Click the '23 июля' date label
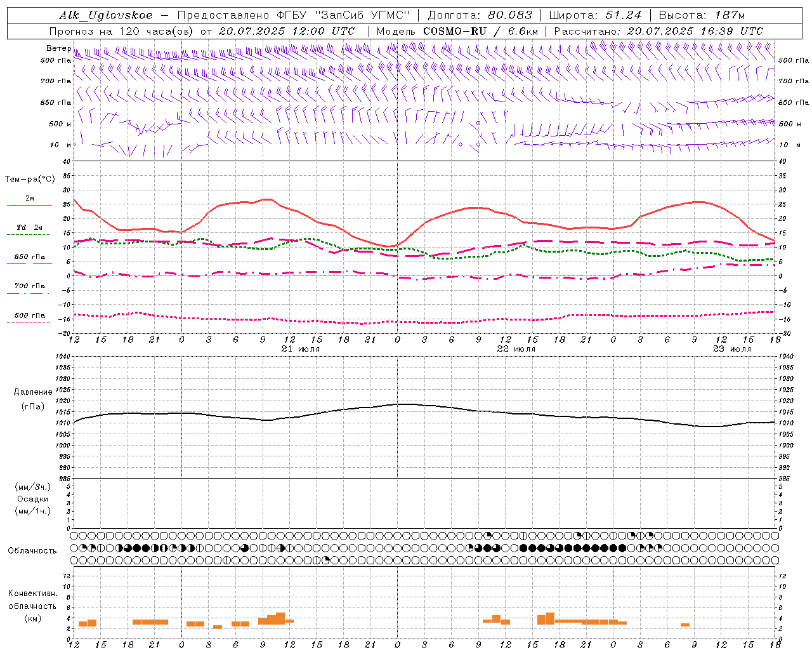 point(732,349)
